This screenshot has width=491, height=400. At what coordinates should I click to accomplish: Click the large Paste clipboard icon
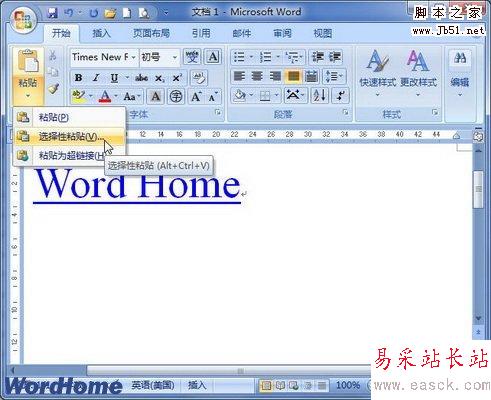pos(28,61)
